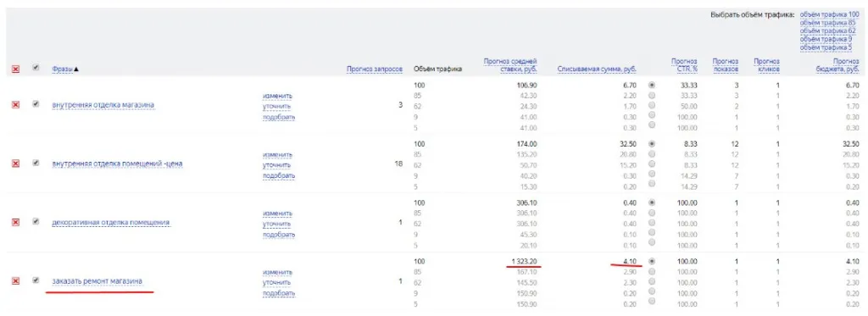Image resolution: width=868 pixels, height=316 pixels.
Task: Sort by 'Прогноз показов' column header
Action: click(726, 65)
